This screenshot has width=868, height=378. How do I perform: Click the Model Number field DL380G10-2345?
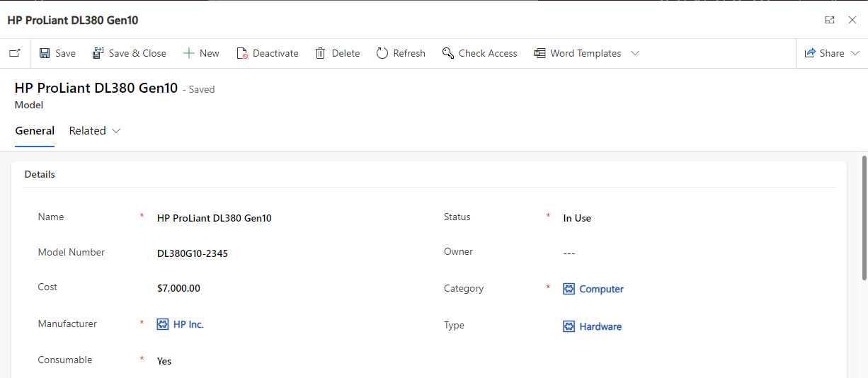(x=193, y=253)
